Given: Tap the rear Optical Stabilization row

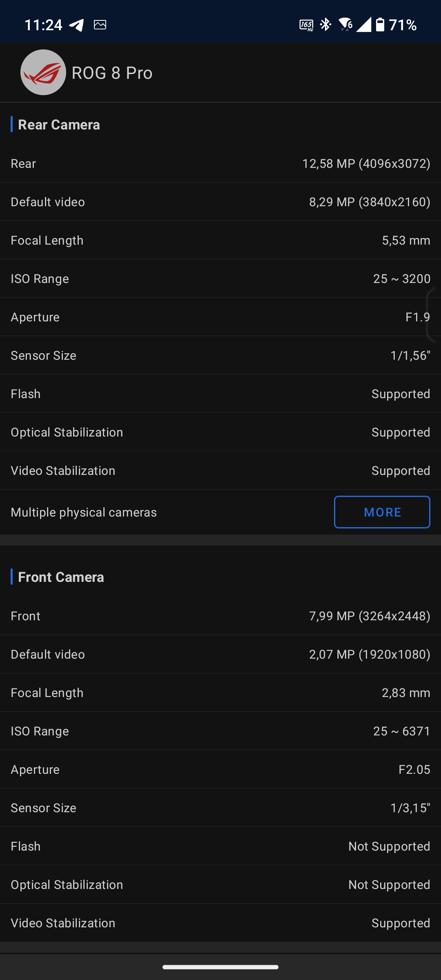Looking at the screenshot, I should [x=220, y=432].
